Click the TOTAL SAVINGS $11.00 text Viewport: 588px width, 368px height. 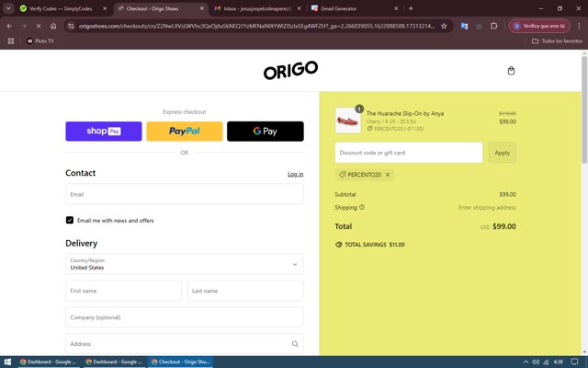375,245
